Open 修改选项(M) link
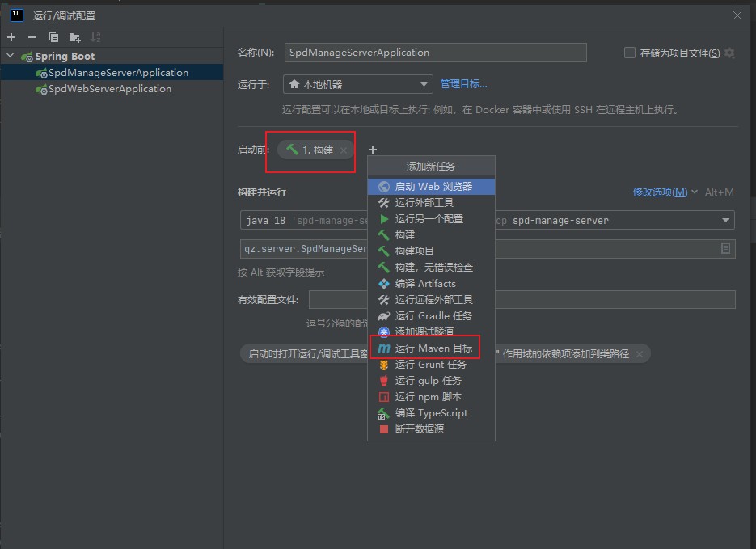The height and width of the screenshot is (549, 756). point(660,192)
